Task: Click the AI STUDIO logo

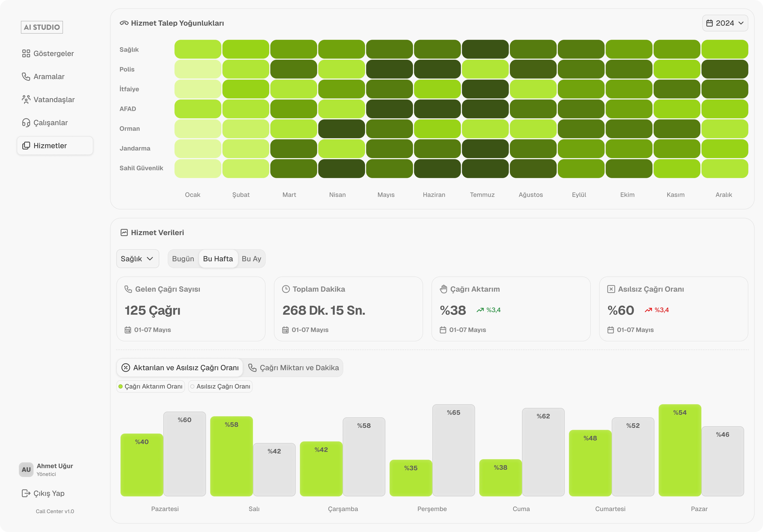Action: pyautogui.click(x=42, y=27)
